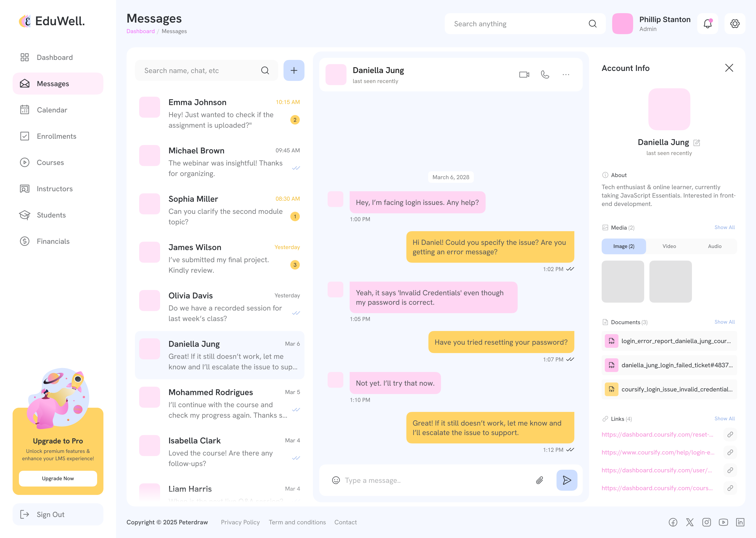Open Calendar from the sidebar
The image size is (756, 538).
click(x=52, y=110)
